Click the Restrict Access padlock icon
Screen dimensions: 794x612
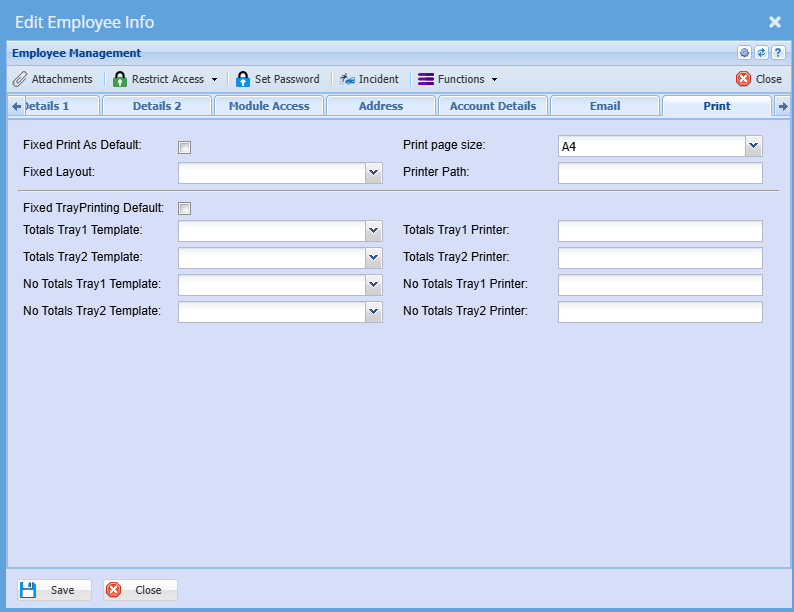coord(120,79)
